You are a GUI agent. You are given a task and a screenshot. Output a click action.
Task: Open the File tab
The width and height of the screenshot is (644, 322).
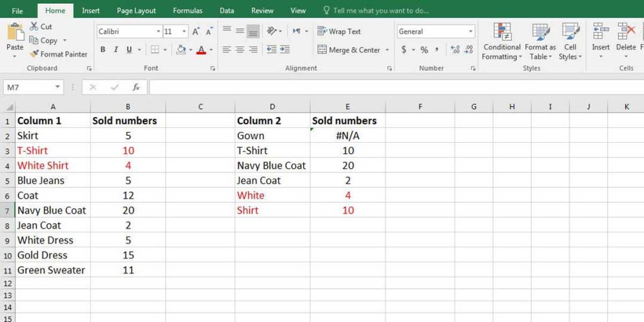point(17,11)
